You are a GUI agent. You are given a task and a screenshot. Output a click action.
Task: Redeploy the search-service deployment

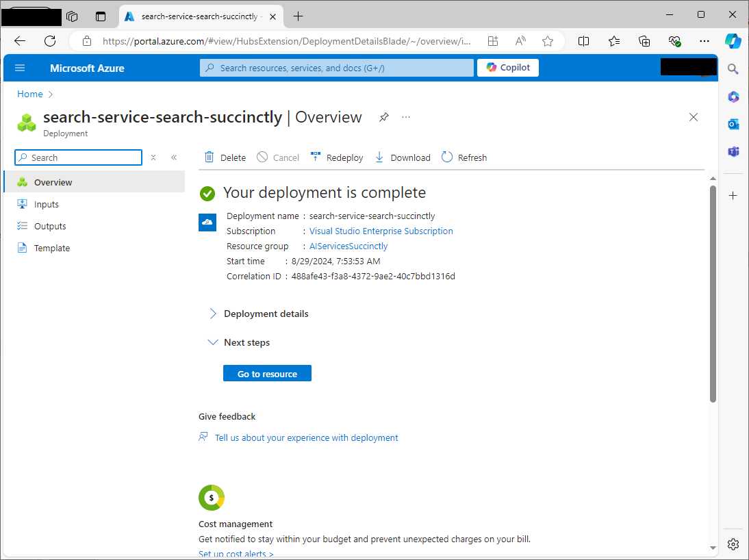[x=337, y=157]
